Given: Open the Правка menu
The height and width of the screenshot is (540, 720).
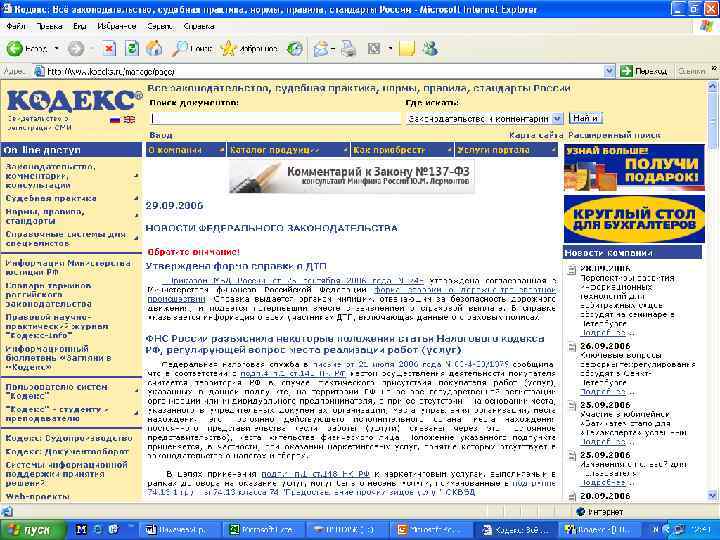Looking at the screenshot, I should click(x=50, y=26).
